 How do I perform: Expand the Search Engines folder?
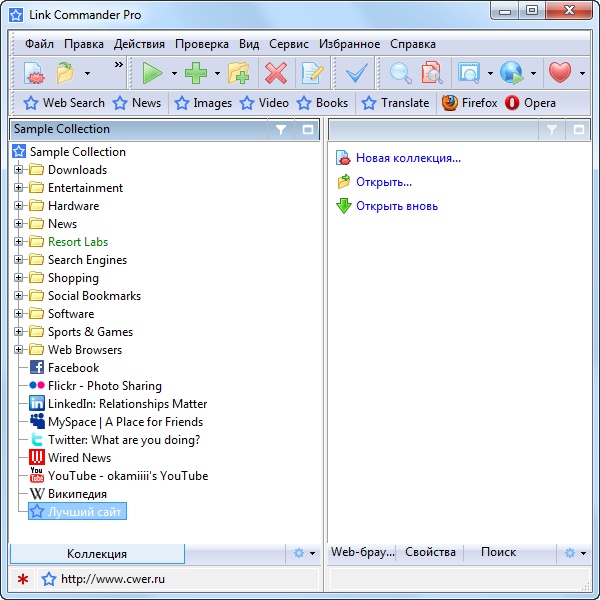coord(18,260)
